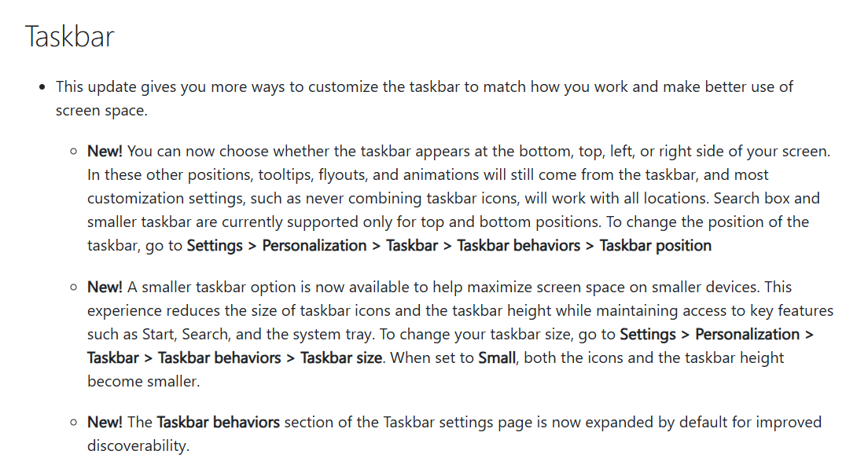
Task: Click the second bold New! label
Action: click(105, 287)
